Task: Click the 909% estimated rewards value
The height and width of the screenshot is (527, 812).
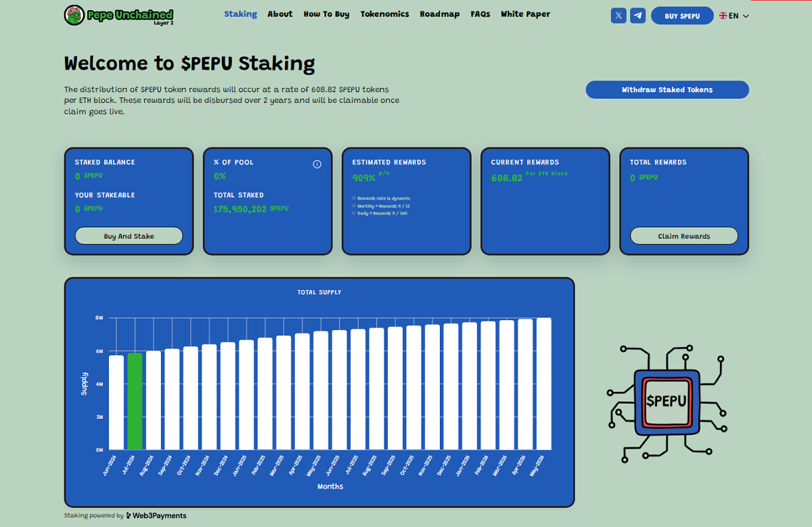Action: pyautogui.click(x=363, y=178)
